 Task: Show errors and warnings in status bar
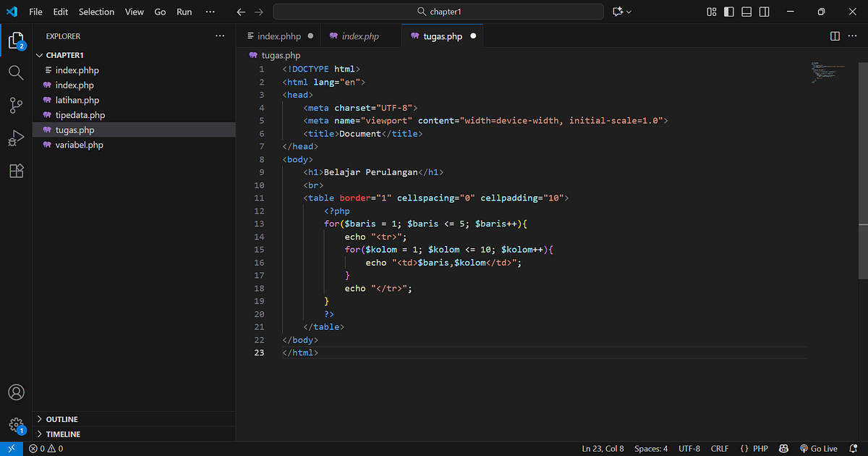coord(46,449)
